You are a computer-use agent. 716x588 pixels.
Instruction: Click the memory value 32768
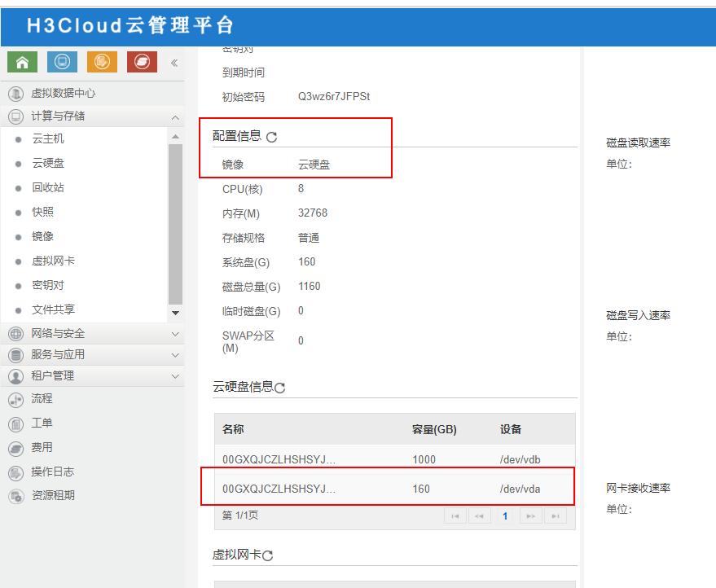[313, 213]
